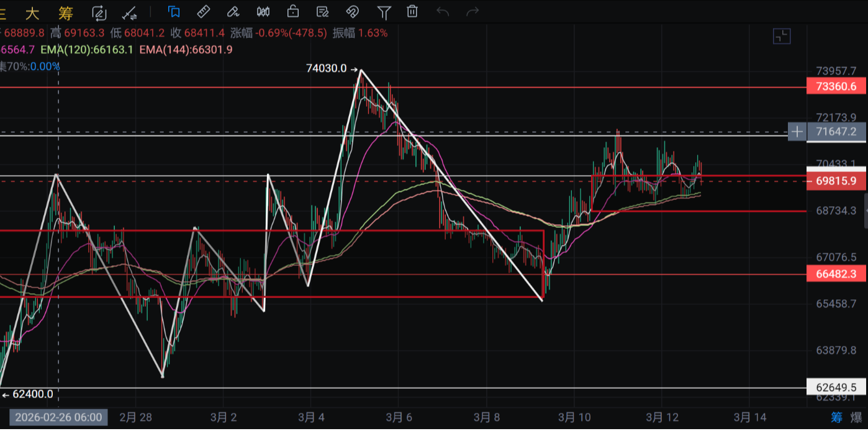Screen dimensions: 868x431
Task: Select the 大 toolbar tab
Action: pos(32,12)
